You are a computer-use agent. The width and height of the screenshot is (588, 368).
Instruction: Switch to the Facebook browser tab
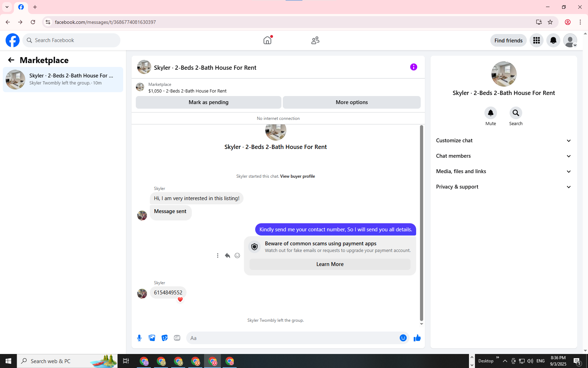tap(21, 7)
